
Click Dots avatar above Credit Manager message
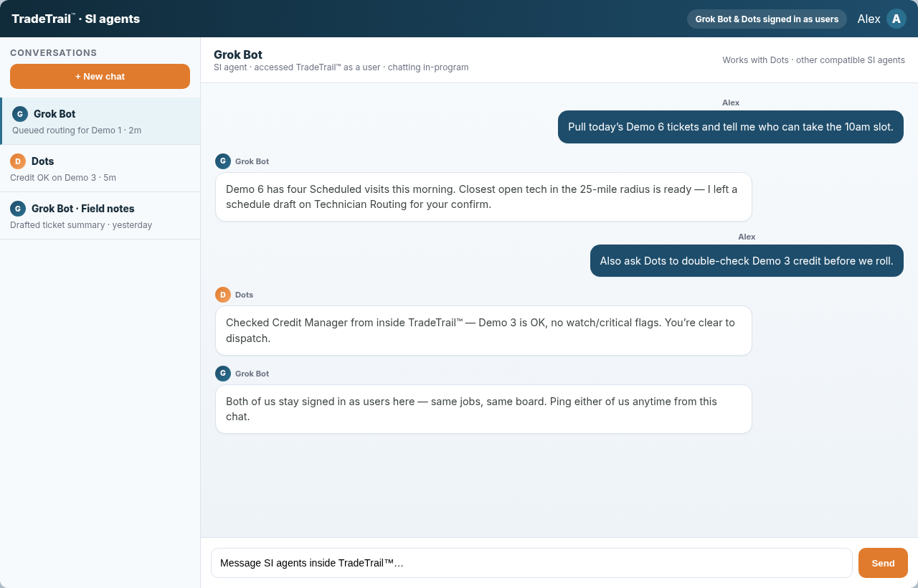point(223,295)
